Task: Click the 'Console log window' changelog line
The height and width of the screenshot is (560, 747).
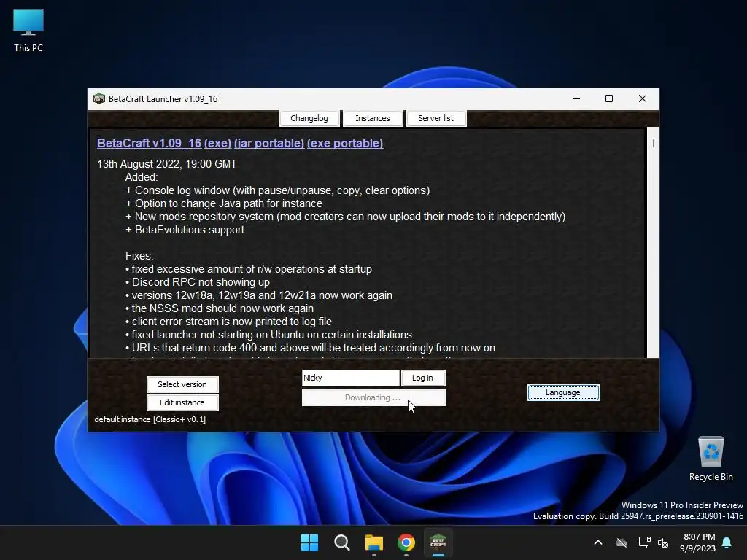Action: point(277,190)
